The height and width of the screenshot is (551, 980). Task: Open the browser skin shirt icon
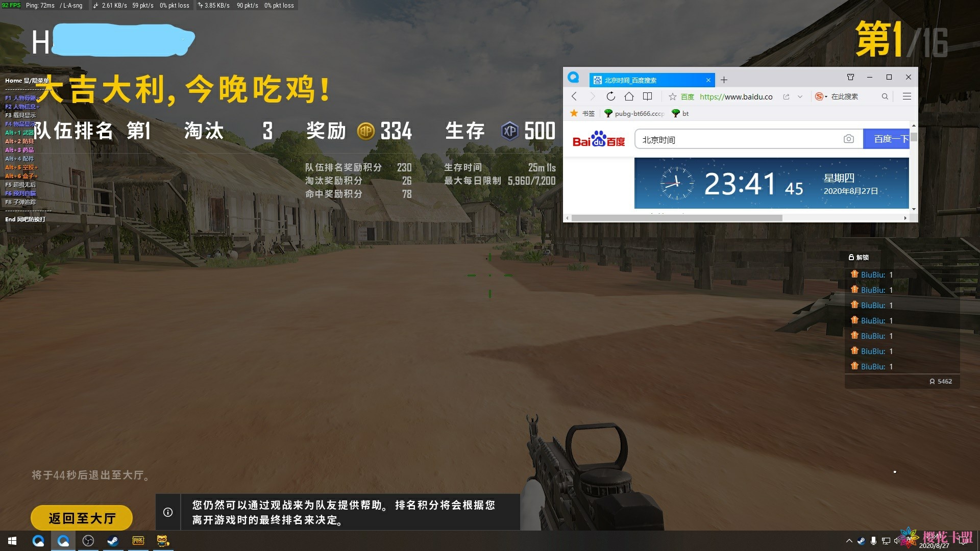tap(850, 77)
